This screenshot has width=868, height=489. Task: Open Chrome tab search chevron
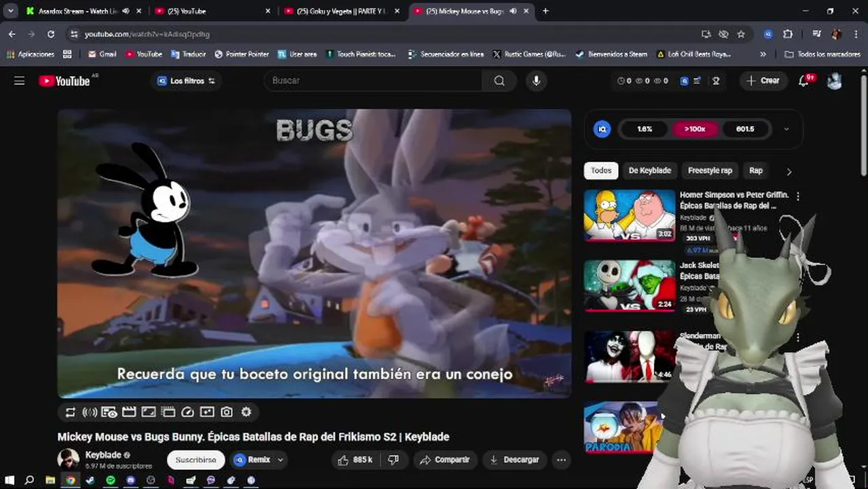pos(11,11)
